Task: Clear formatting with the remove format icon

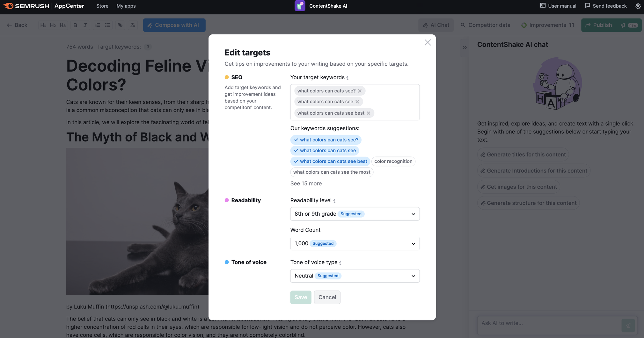Action: [x=133, y=25]
